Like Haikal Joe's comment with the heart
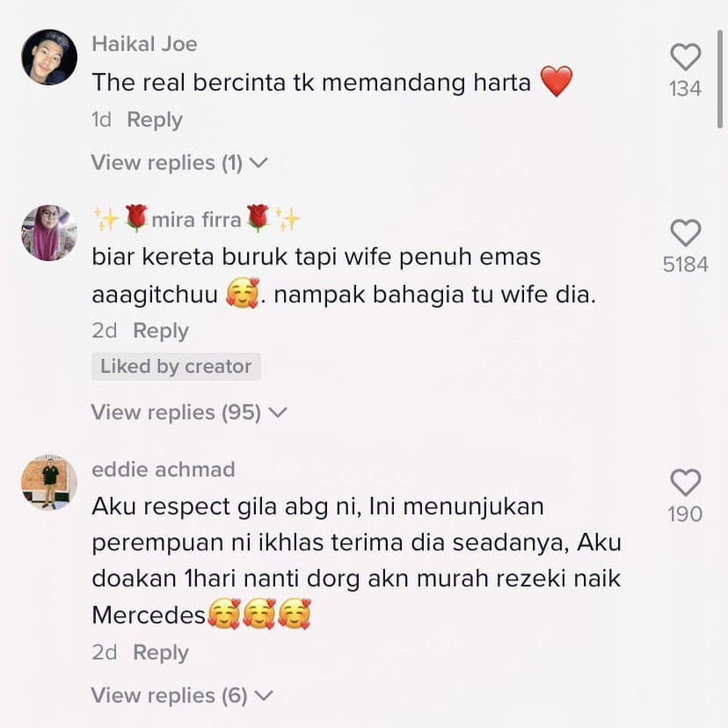Screen dimensions: 728x728 coord(685,56)
